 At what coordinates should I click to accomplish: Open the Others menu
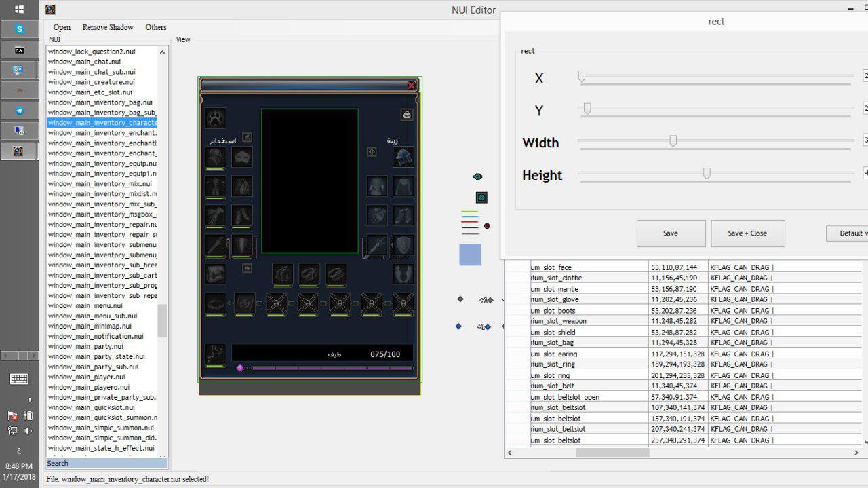[156, 27]
